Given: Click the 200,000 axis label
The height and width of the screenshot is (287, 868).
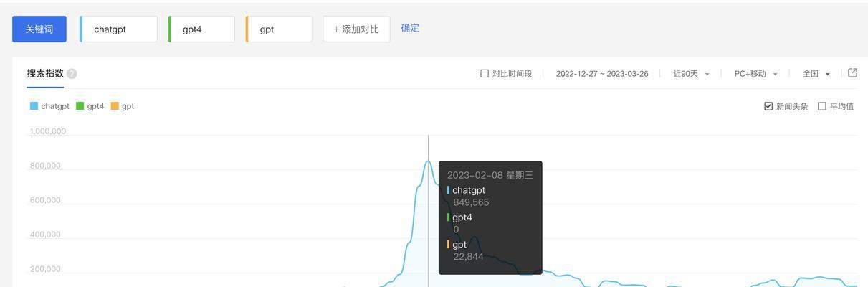Looking at the screenshot, I should pyautogui.click(x=45, y=269).
